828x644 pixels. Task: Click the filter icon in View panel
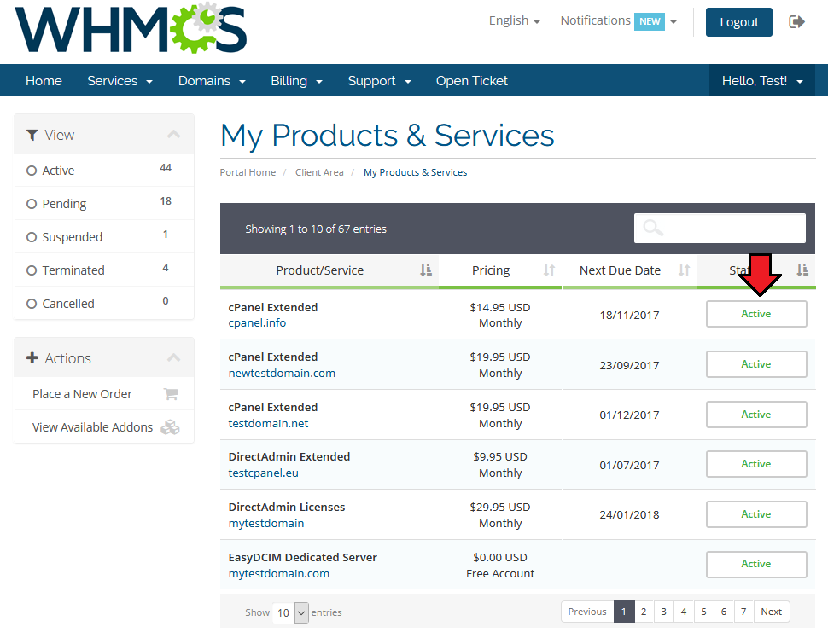tap(32, 135)
